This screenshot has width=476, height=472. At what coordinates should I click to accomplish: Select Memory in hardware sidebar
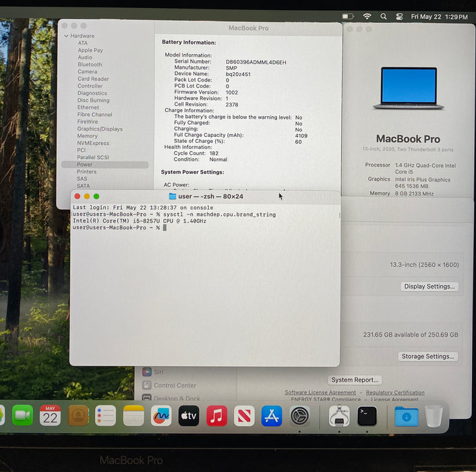coord(87,136)
